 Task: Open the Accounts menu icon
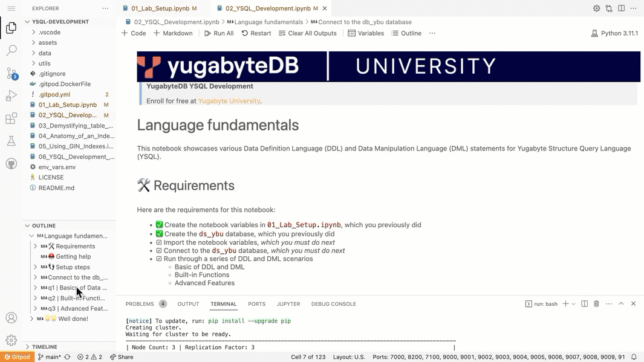pos(11,318)
